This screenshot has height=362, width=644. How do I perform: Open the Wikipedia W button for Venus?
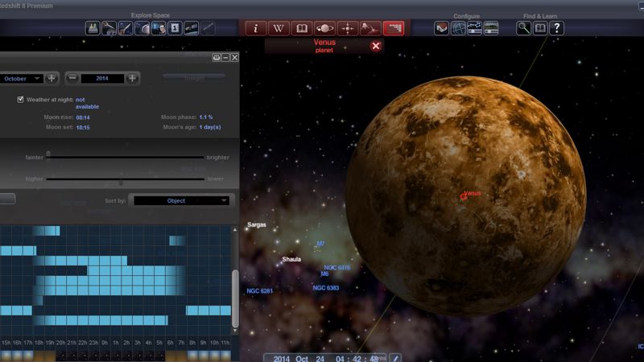(279, 28)
